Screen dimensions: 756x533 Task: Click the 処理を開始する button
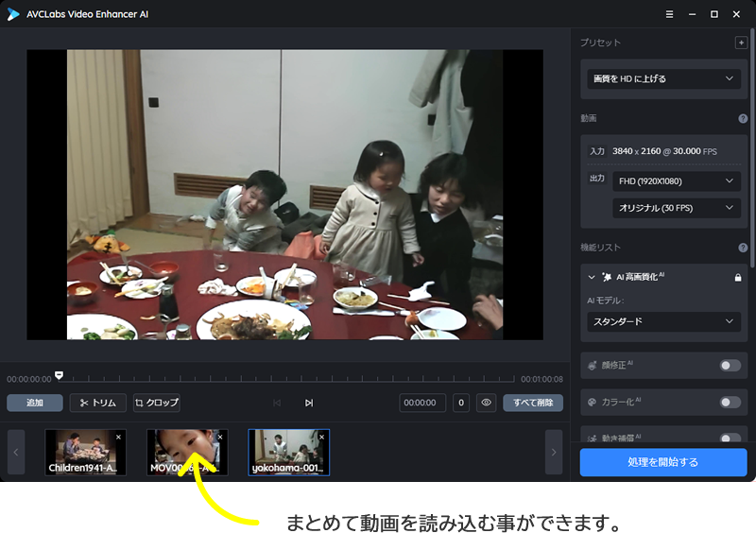coord(662,462)
